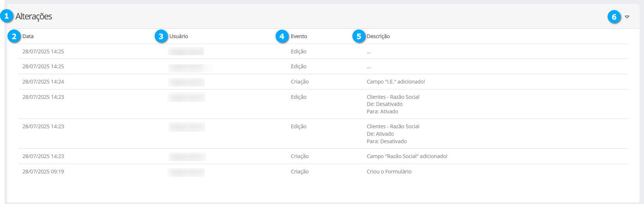Image resolution: width=644 pixels, height=204 pixels.
Task: Collapse the Alterações panel with the arrow
Action: point(627,17)
